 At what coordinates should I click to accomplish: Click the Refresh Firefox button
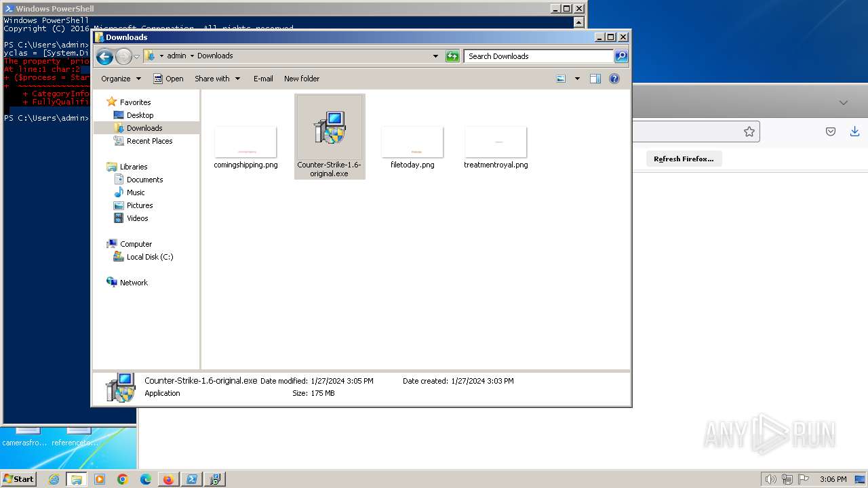pos(684,159)
